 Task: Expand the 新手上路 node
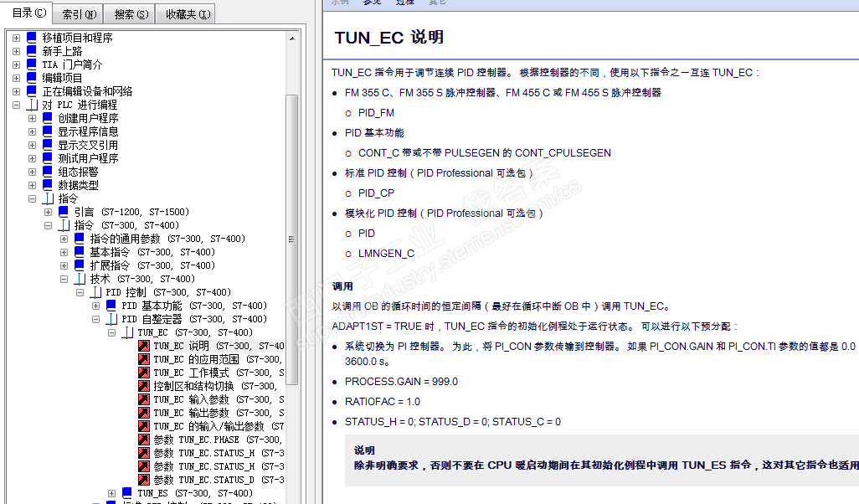[x=17, y=52]
